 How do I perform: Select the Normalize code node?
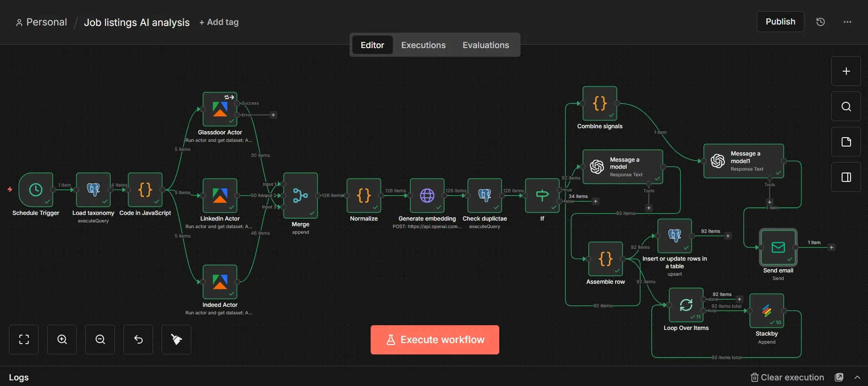pos(364,195)
